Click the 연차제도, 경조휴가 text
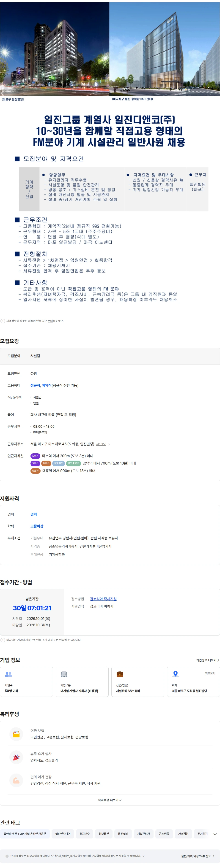Image resolution: width=220 pixels, height=868 pixels. [x=44, y=760]
